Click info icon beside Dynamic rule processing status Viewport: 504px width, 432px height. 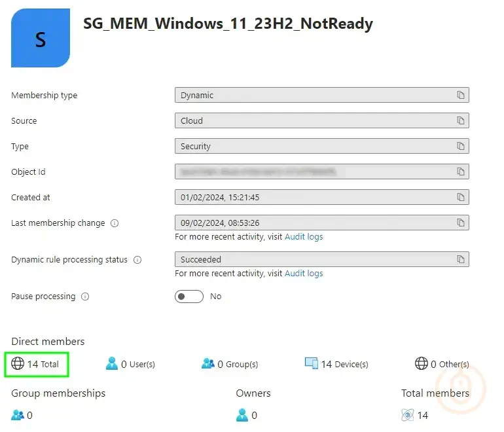point(137,260)
